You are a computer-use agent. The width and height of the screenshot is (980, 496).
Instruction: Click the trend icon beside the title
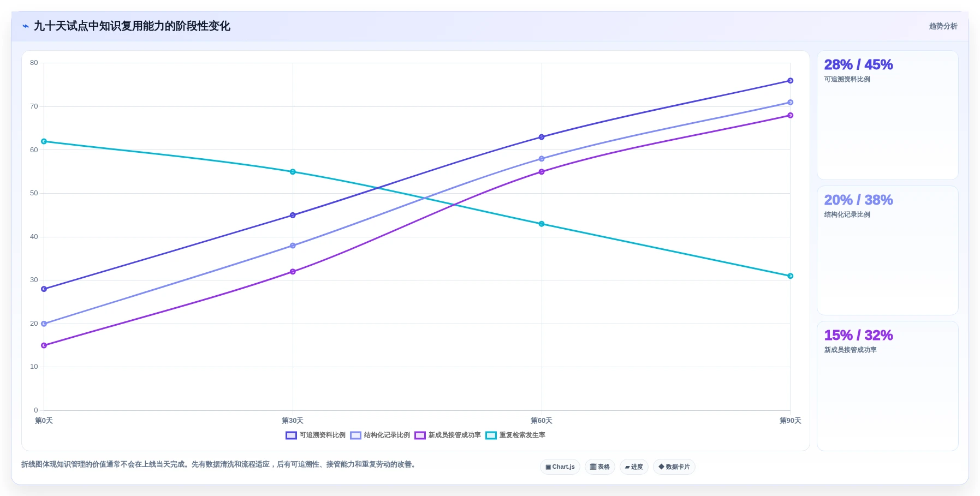click(x=26, y=26)
